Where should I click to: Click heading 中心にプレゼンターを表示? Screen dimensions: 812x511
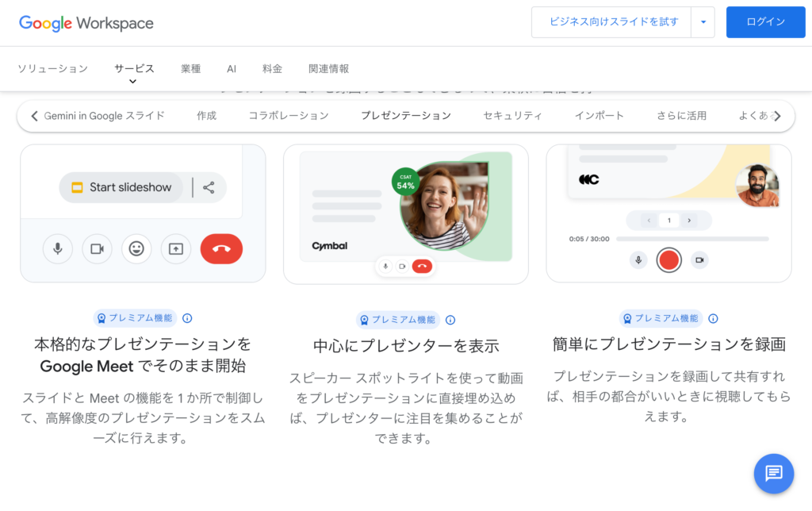click(406, 346)
